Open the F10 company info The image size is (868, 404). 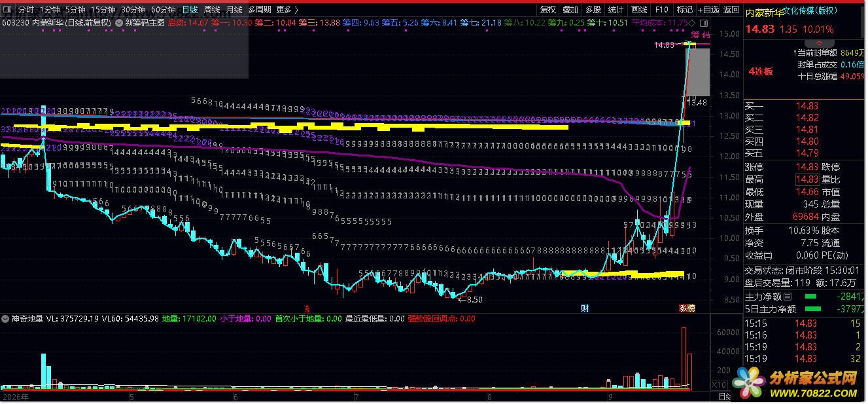[x=662, y=10]
